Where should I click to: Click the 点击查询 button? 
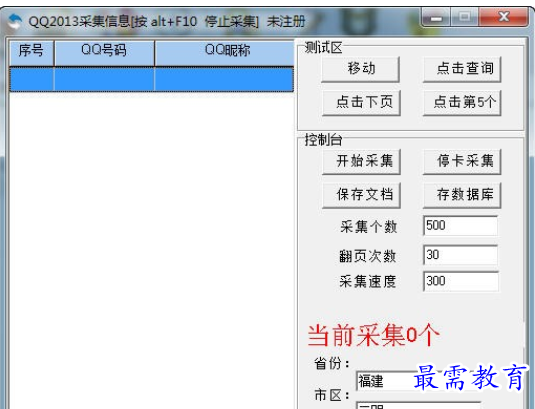coord(462,69)
